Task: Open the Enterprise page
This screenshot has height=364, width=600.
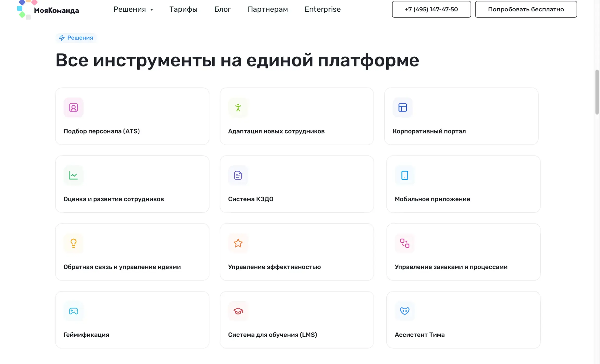Action: (323, 9)
